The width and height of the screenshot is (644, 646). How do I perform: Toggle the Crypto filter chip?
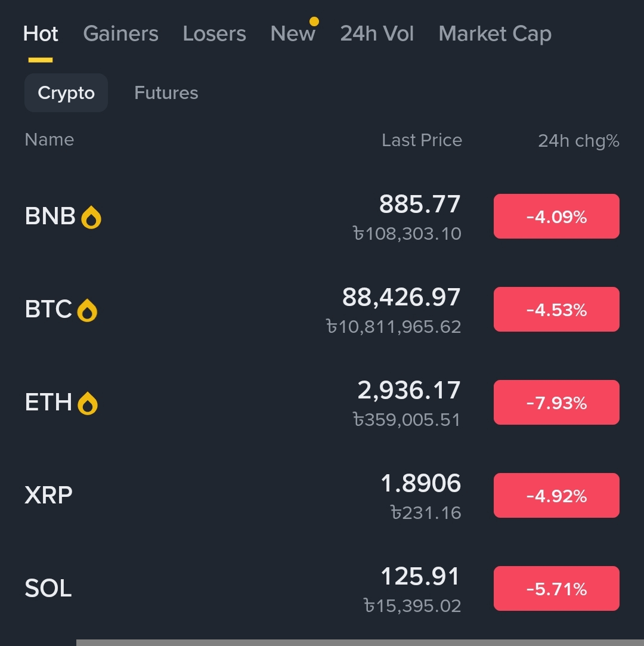66,93
